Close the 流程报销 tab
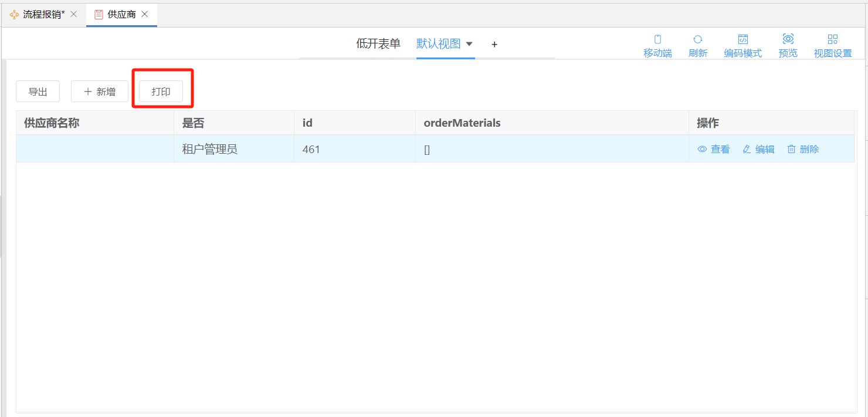This screenshot has width=868, height=417. point(74,14)
